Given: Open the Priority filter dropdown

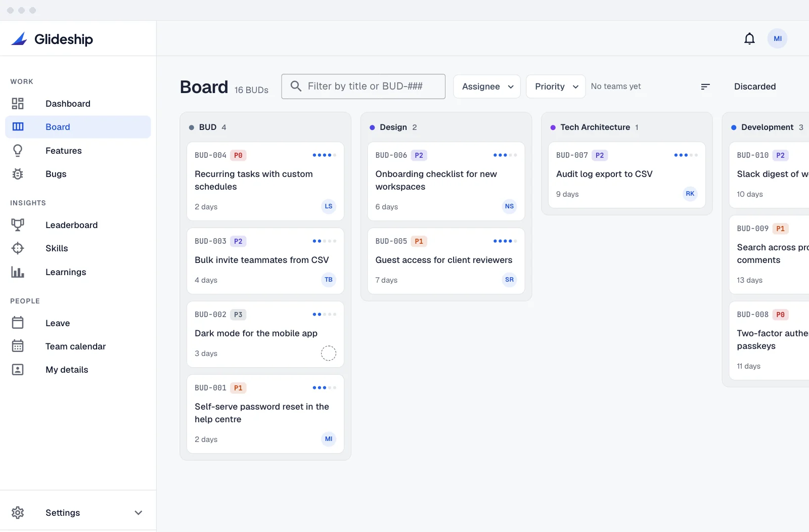Looking at the screenshot, I should [x=556, y=86].
